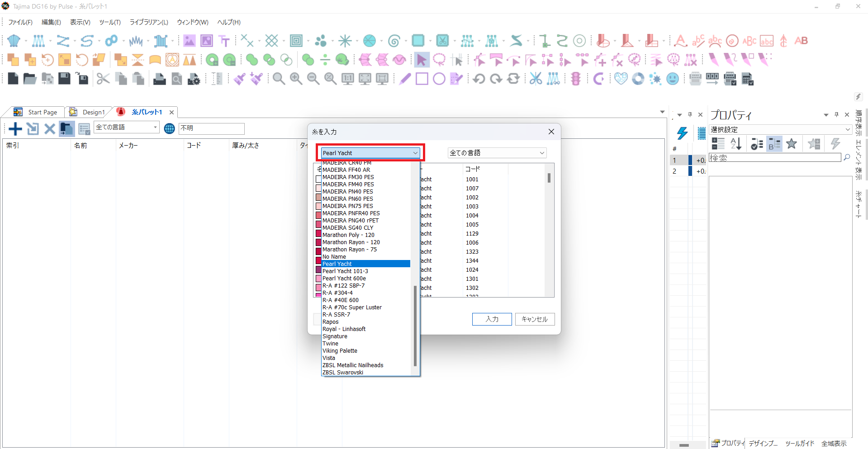Open the 糸チャート side tab
Viewport: 868px width, 449px height.
858,204
